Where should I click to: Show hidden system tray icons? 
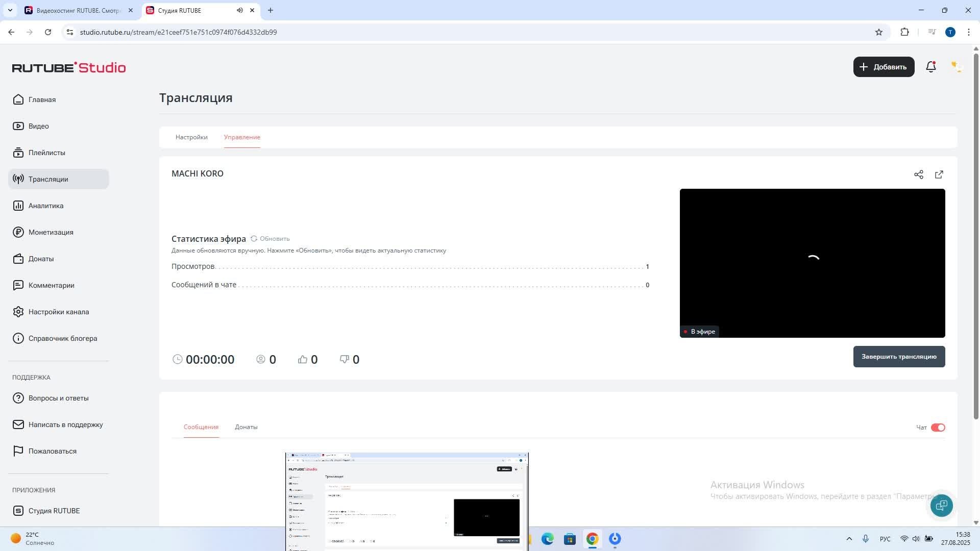click(x=849, y=539)
